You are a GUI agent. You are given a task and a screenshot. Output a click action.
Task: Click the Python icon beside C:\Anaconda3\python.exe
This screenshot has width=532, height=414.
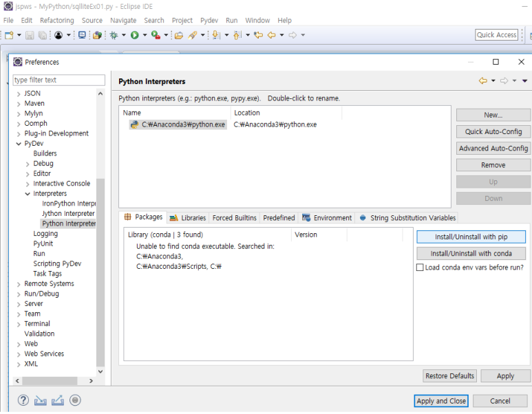tap(135, 124)
